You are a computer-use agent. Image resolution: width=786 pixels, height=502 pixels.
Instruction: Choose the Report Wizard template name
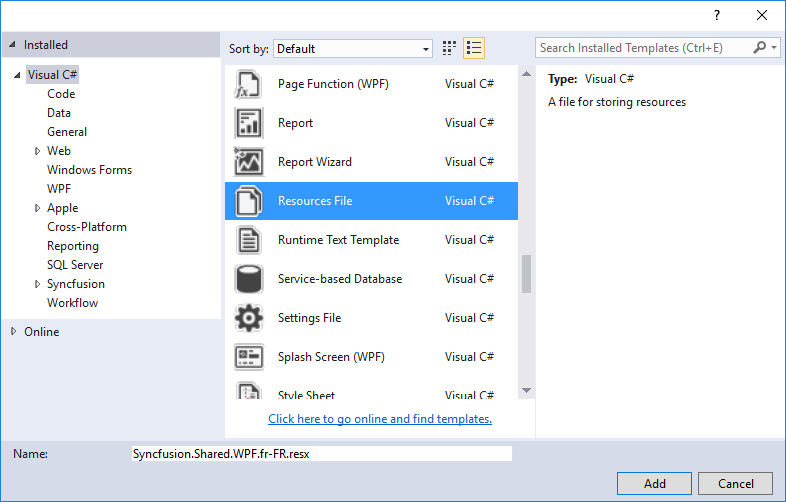point(315,162)
